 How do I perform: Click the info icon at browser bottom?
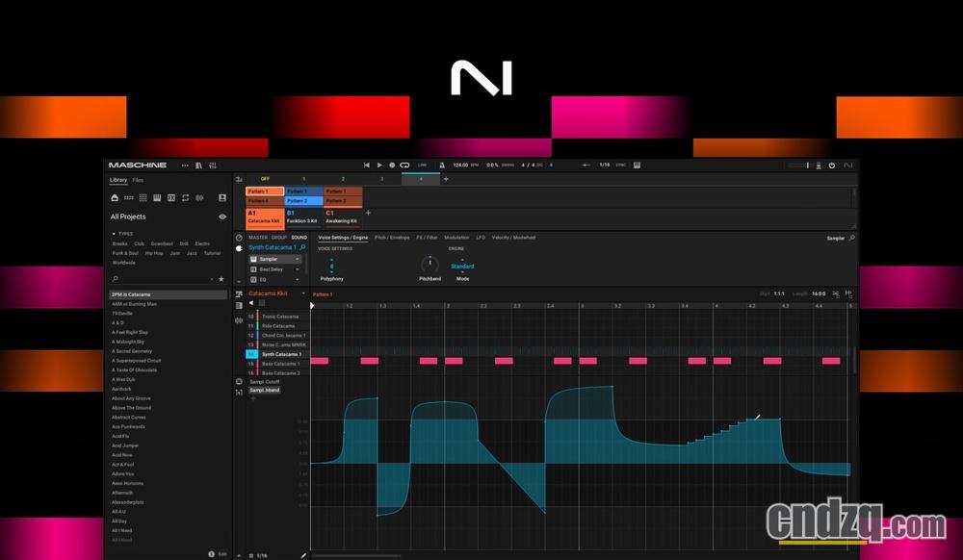click(x=211, y=554)
